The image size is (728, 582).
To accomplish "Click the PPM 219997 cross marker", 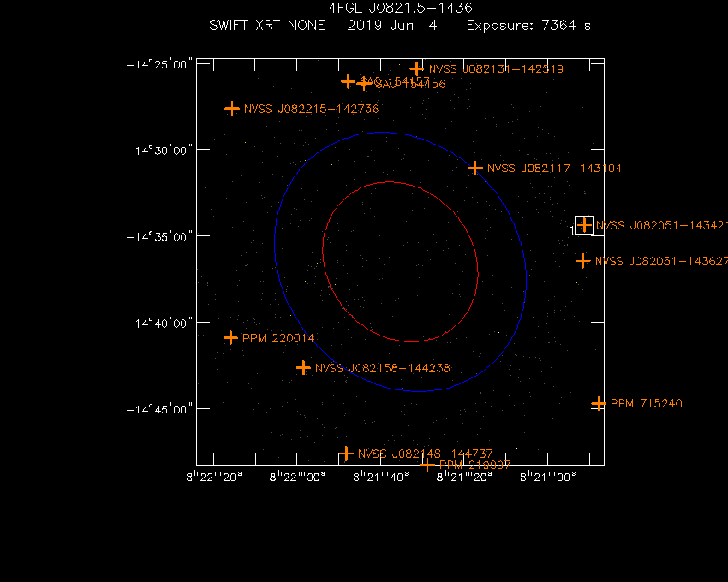I will [427, 465].
